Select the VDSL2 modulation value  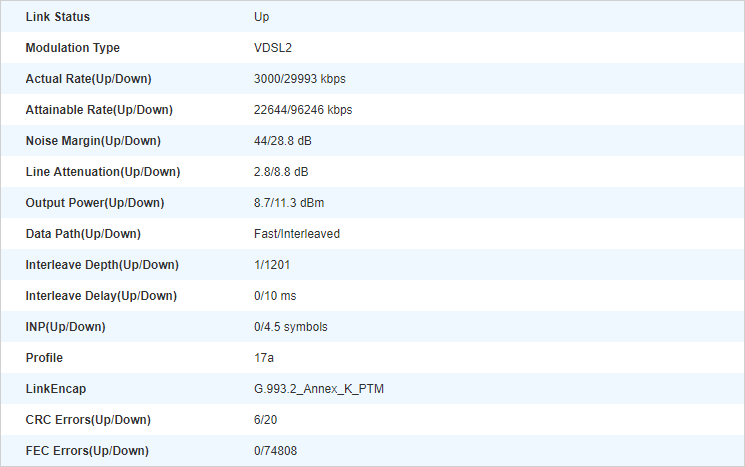click(x=273, y=48)
